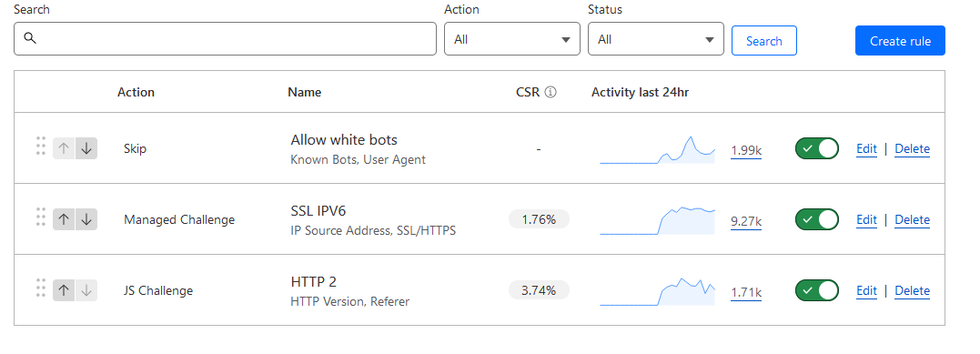Edit the SSL IPV6 rule

coord(866,219)
